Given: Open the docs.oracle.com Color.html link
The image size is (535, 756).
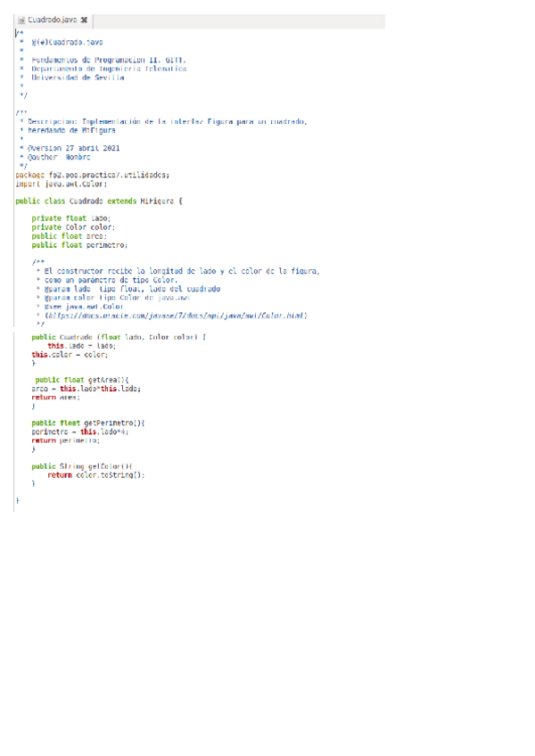Looking at the screenshot, I should 176,316.
